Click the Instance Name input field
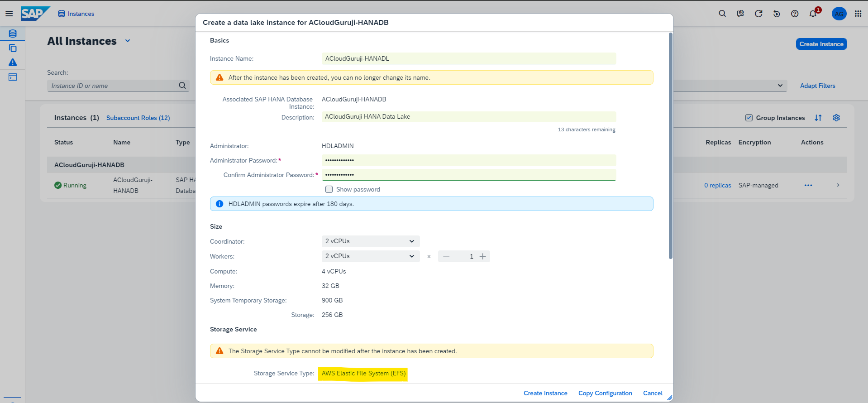Viewport: 868px width, 403px height. [x=468, y=58]
